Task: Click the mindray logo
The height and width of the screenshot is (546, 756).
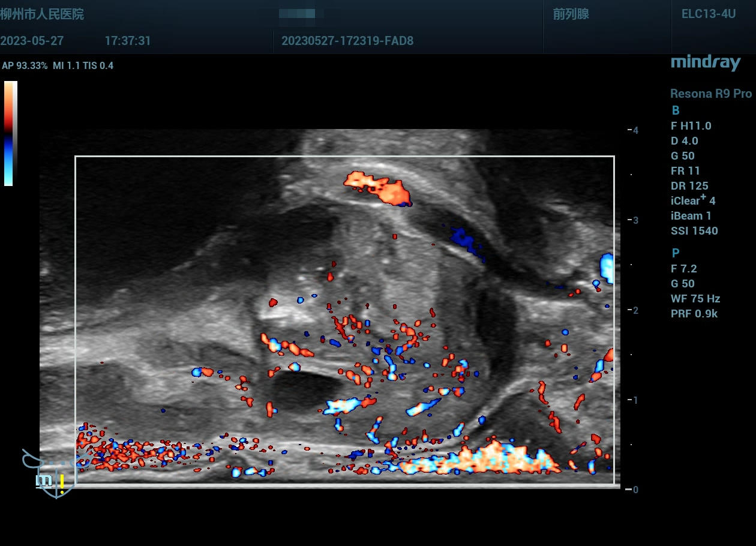Action: (x=705, y=62)
